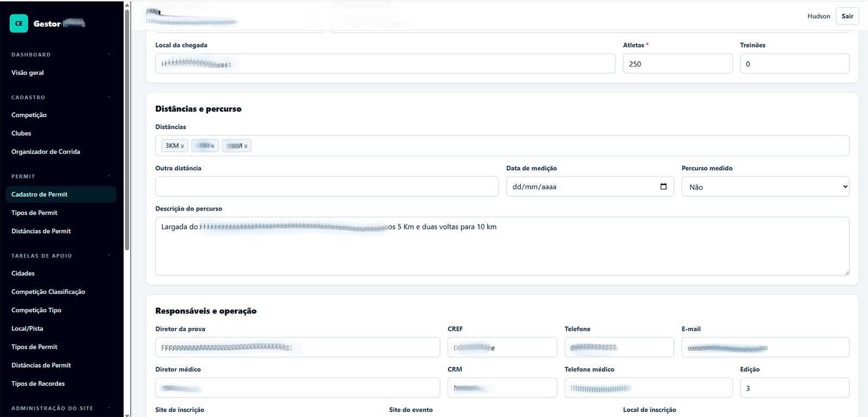
Task: Click into Descrição do percurso textarea
Action: (x=502, y=246)
